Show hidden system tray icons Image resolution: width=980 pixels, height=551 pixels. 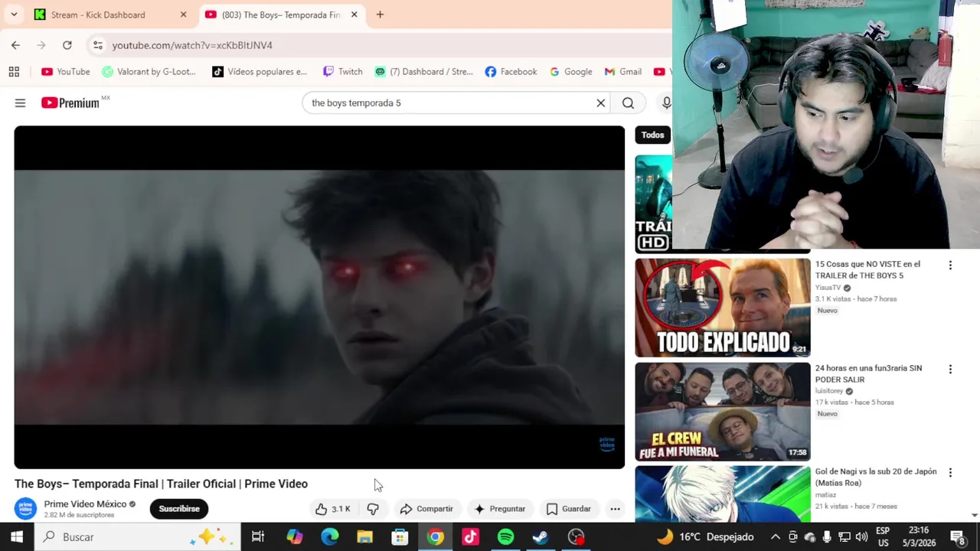[775, 537]
